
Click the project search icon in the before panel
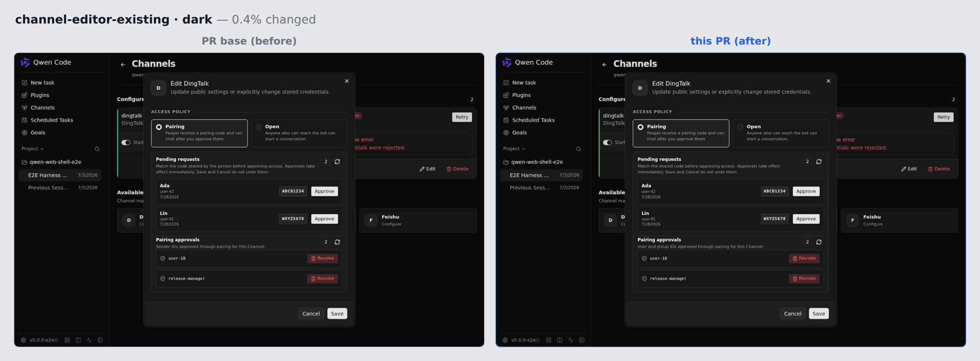tap(97, 149)
